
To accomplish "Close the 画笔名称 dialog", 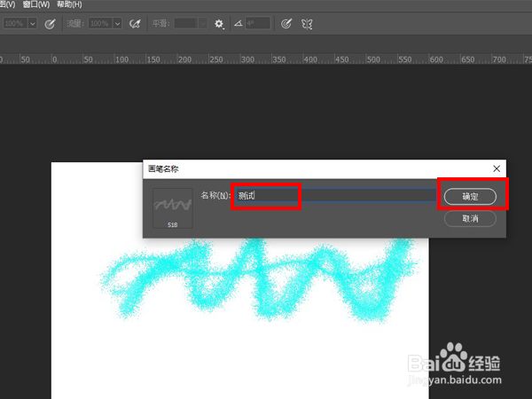I will 497,168.
